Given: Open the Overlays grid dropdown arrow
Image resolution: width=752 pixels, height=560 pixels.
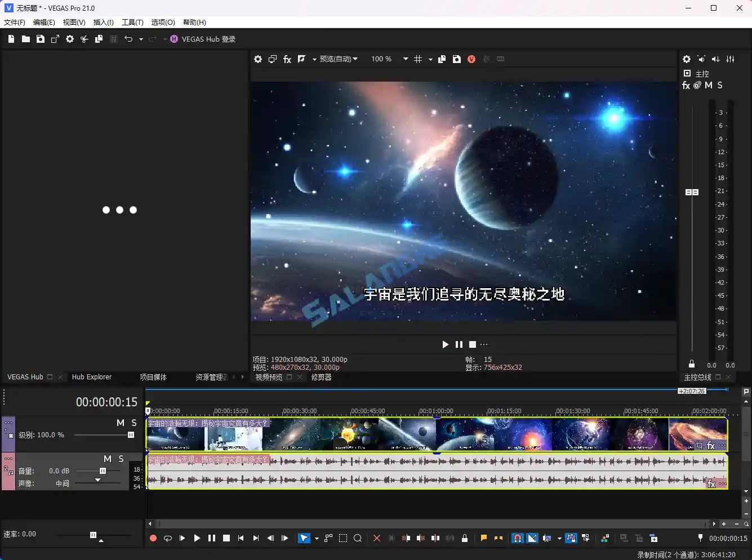Looking at the screenshot, I should click(430, 59).
